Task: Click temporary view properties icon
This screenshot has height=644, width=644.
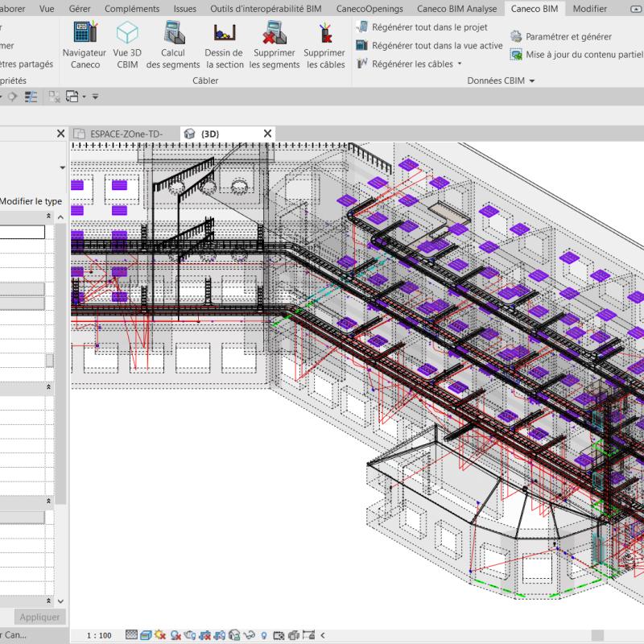Action: pyautogui.click(x=279, y=635)
